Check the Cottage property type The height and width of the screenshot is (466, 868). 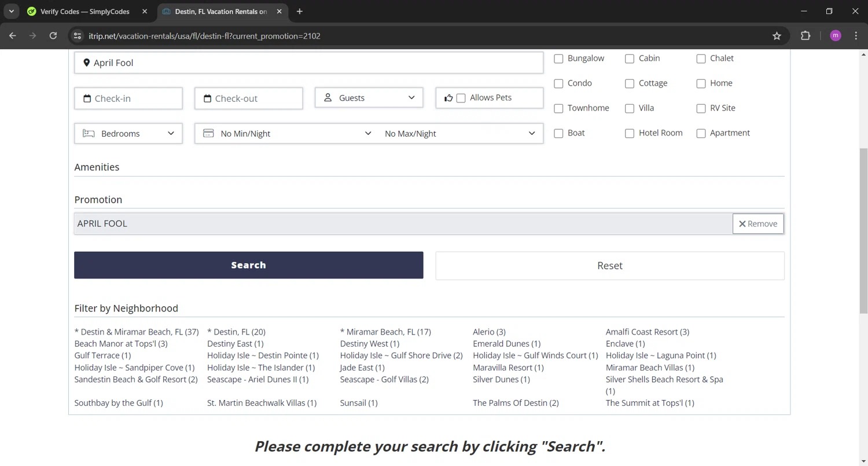pyautogui.click(x=630, y=83)
